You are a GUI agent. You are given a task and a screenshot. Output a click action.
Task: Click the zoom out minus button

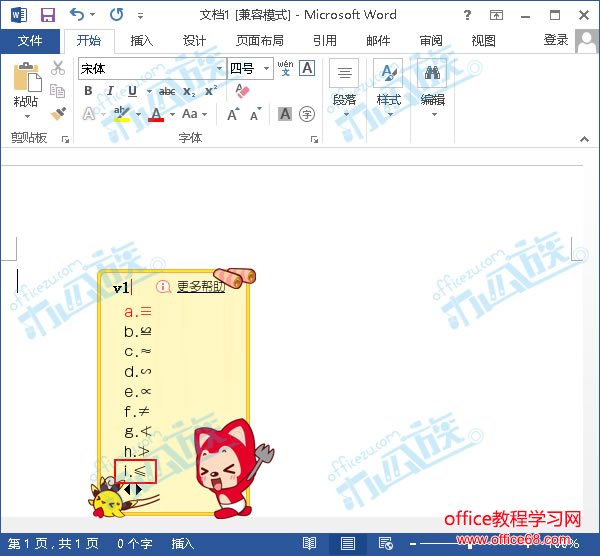(x=412, y=544)
